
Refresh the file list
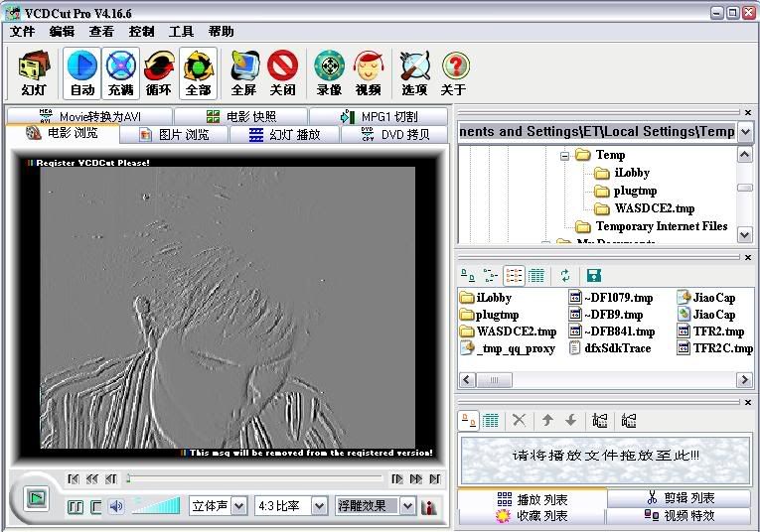click(x=565, y=276)
